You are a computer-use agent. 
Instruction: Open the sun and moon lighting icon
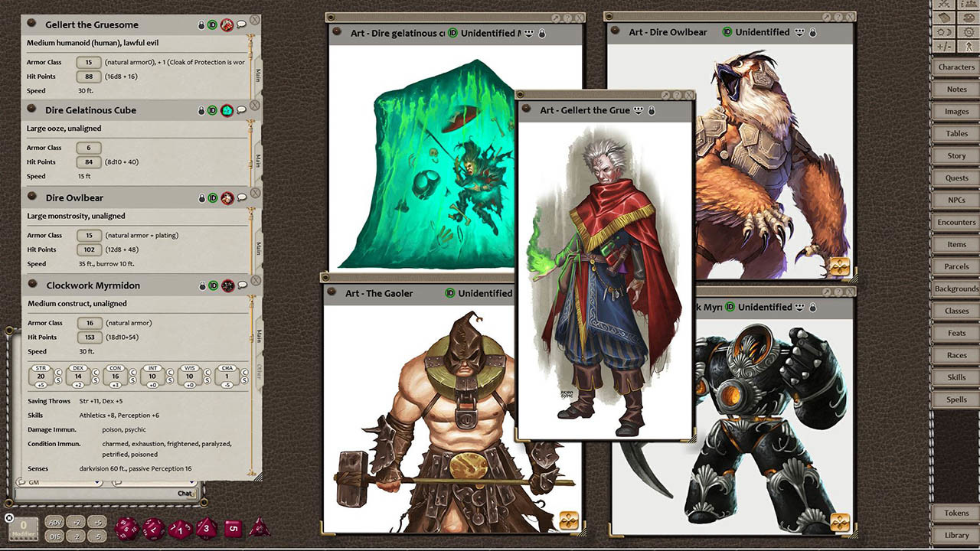click(x=943, y=31)
